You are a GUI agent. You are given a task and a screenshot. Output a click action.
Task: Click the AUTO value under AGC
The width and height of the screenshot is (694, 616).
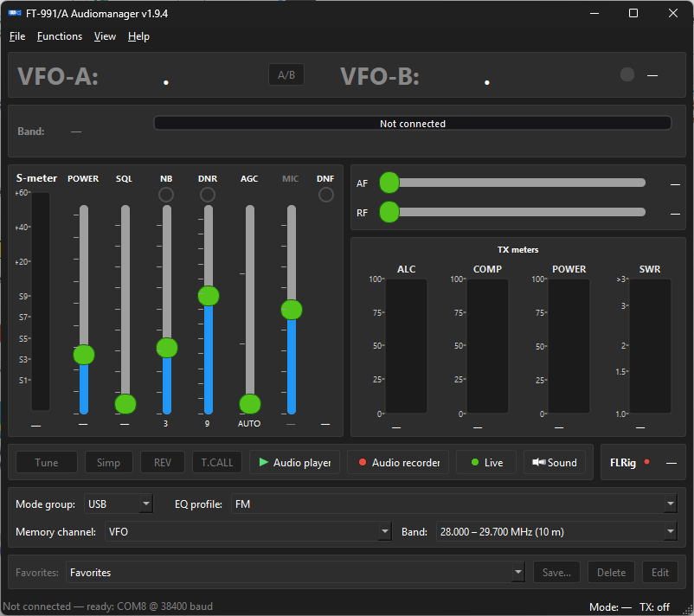pyautogui.click(x=249, y=424)
